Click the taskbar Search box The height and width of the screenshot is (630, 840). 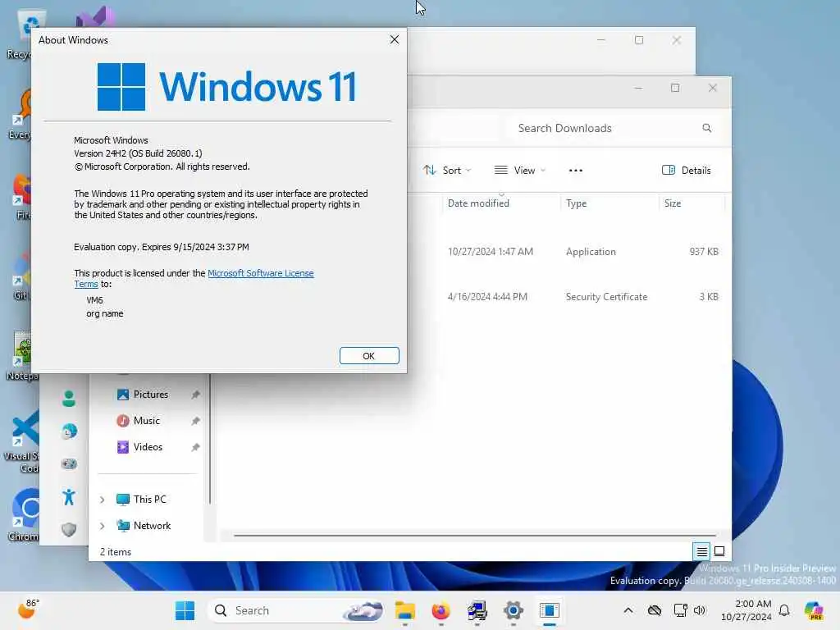296,610
